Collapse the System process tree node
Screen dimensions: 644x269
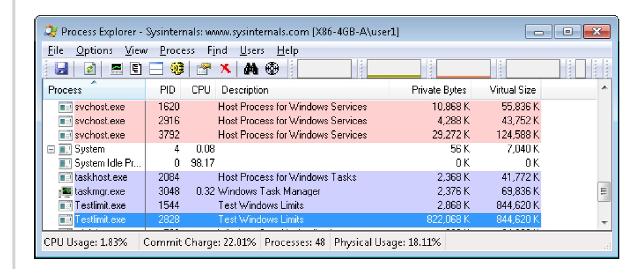[x=52, y=149]
